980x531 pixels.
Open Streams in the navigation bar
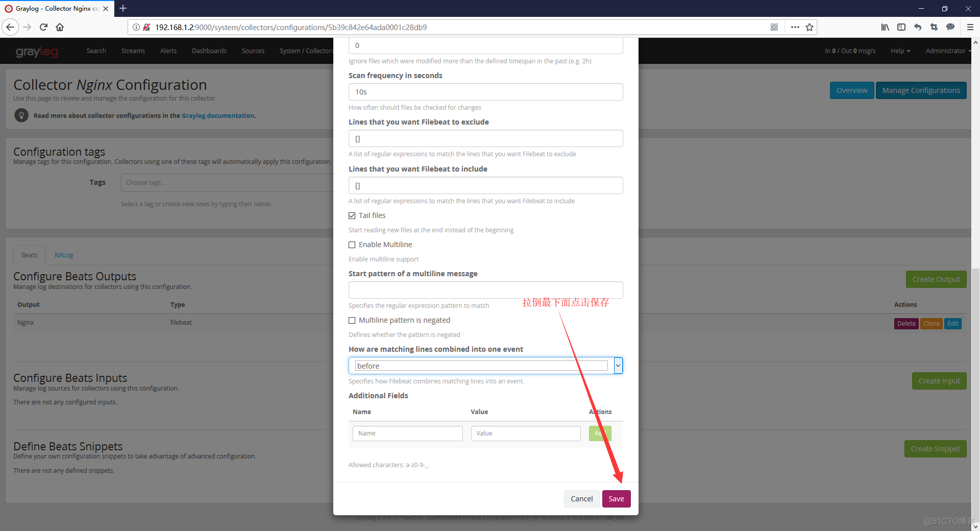pos(133,51)
